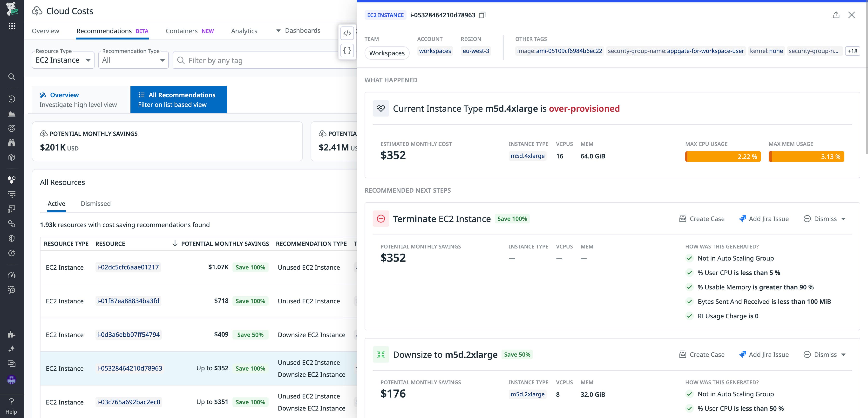Select the shield security icon in the sidebar
Image resolution: width=868 pixels, height=418 pixels.
tap(12, 238)
